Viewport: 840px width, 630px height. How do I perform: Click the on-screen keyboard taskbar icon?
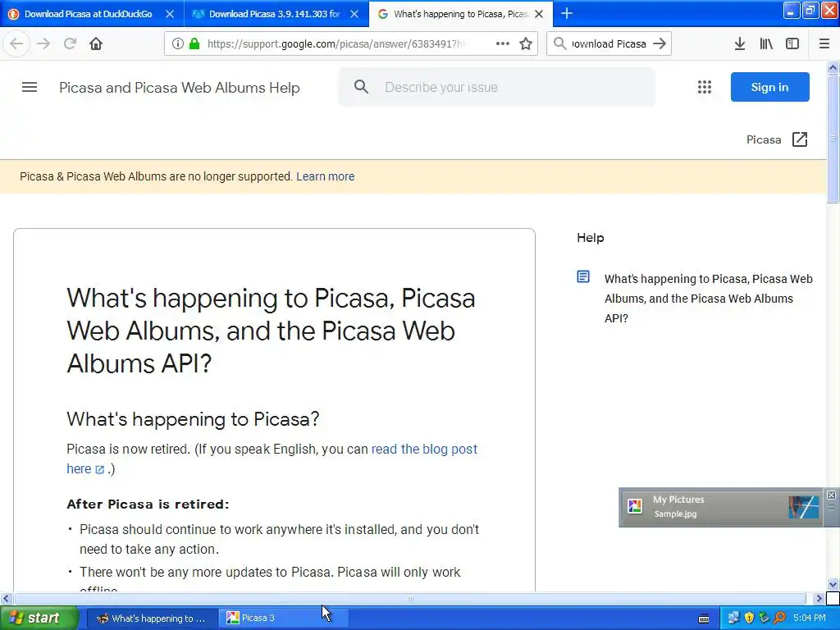click(704, 619)
